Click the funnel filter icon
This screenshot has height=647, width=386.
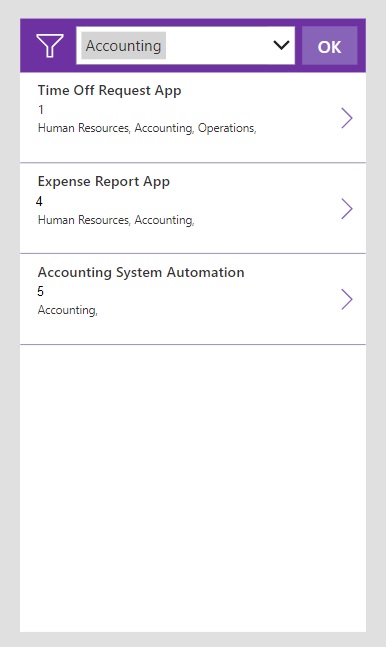50,45
